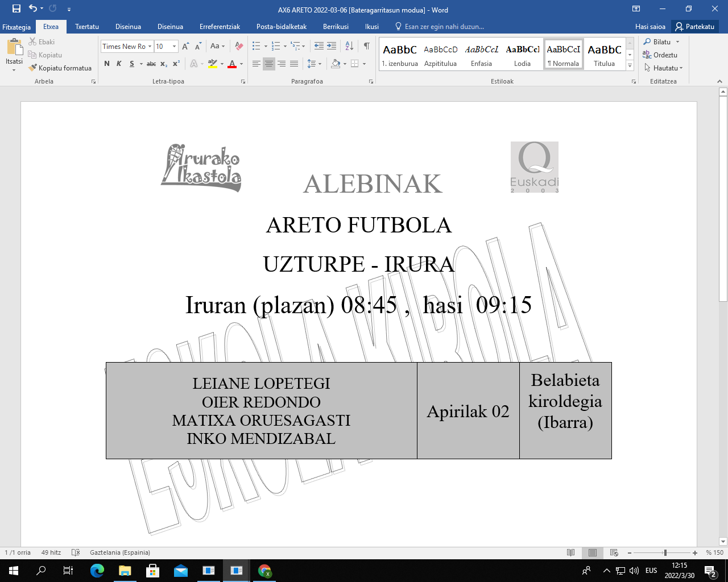Switch to Erreferentziak tab
Screen dimensions: 728x582
[220, 27]
